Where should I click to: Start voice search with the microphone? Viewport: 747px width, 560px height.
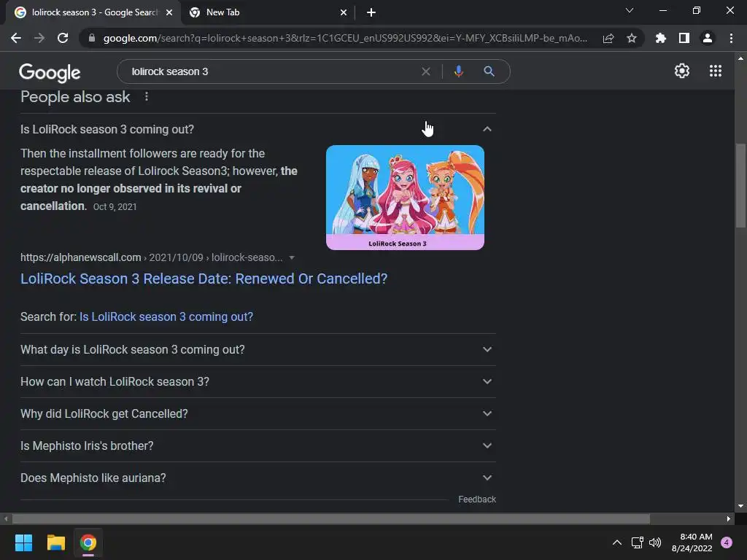click(458, 71)
